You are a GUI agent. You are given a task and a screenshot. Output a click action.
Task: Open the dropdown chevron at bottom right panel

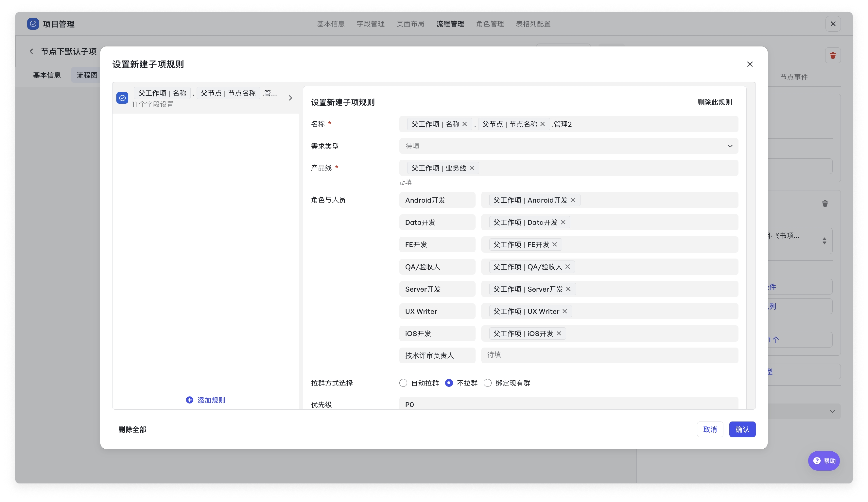(832, 411)
